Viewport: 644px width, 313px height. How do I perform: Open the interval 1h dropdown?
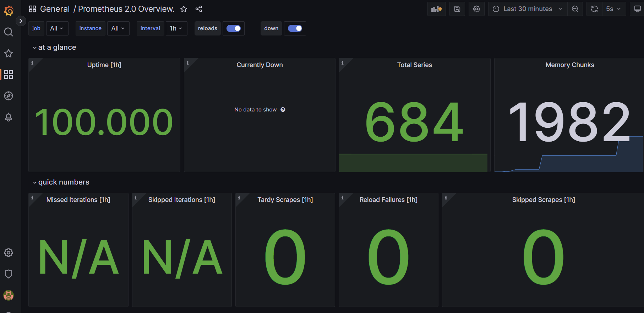pyautogui.click(x=176, y=28)
